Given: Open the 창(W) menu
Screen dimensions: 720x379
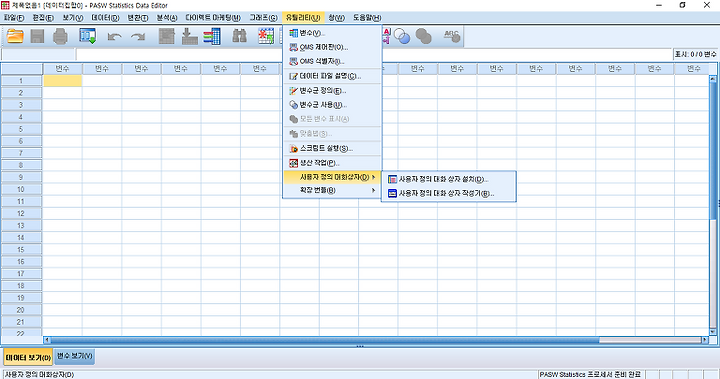Looking at the screenshot, I should click(336, 17).
